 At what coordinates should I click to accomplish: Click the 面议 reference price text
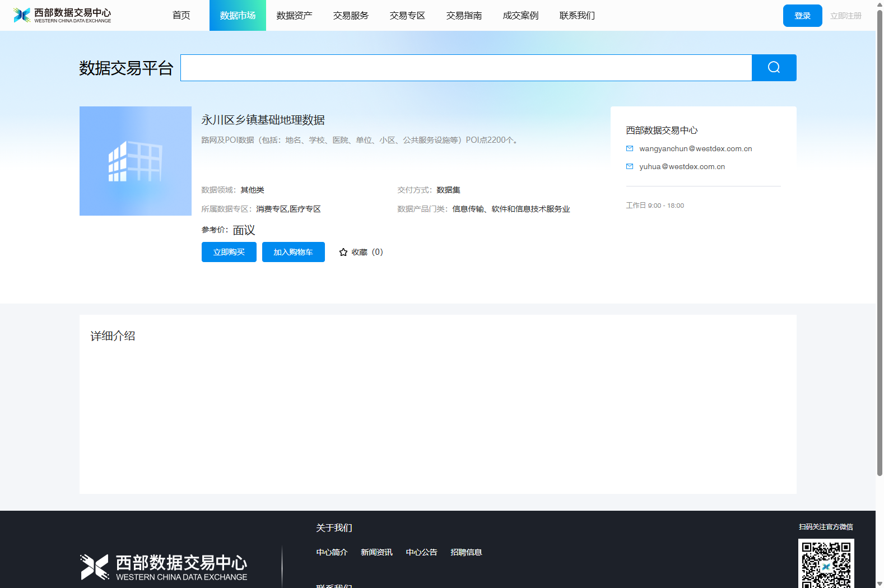(x=244, y=230)
